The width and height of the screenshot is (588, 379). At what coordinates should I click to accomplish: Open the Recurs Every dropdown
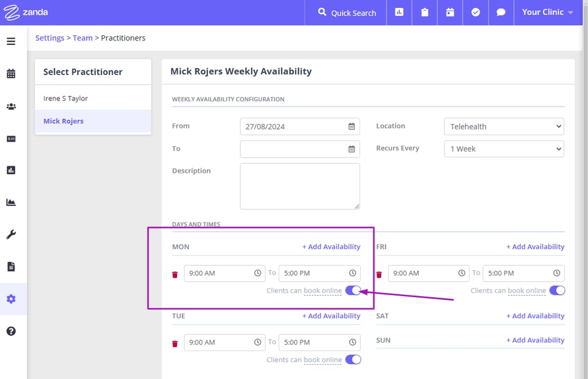pyautogui.click(x=504, y=149)
